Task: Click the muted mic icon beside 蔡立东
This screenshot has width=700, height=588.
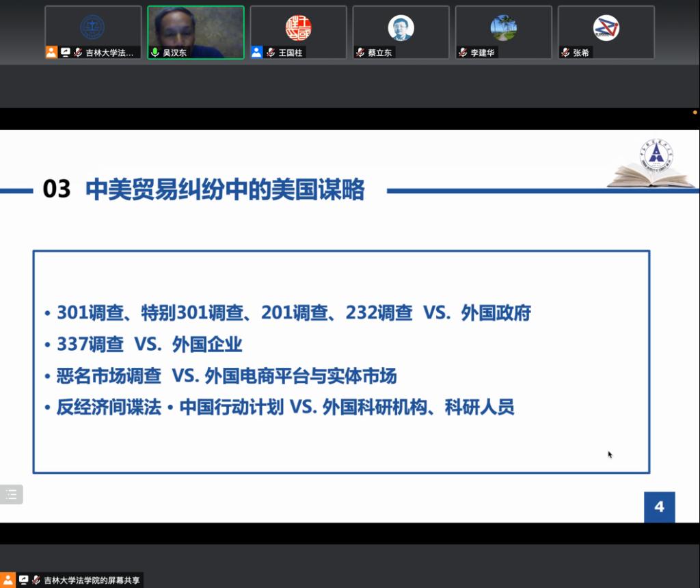Action: point(360,53)
